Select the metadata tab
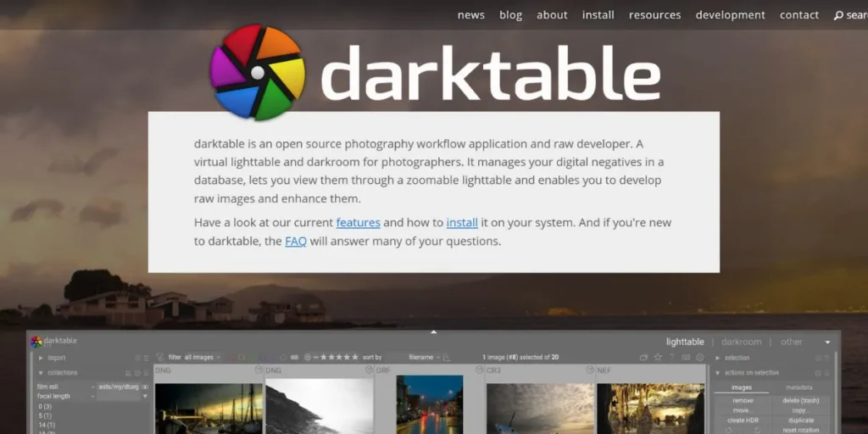868x434 pixels. pyautogui.click(x=798, y=387)
